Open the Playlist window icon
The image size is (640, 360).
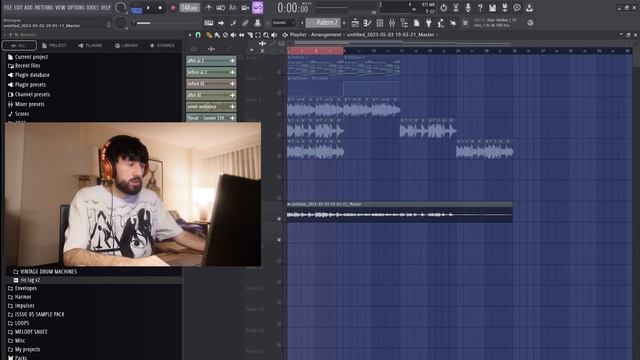tap(355, 23)
